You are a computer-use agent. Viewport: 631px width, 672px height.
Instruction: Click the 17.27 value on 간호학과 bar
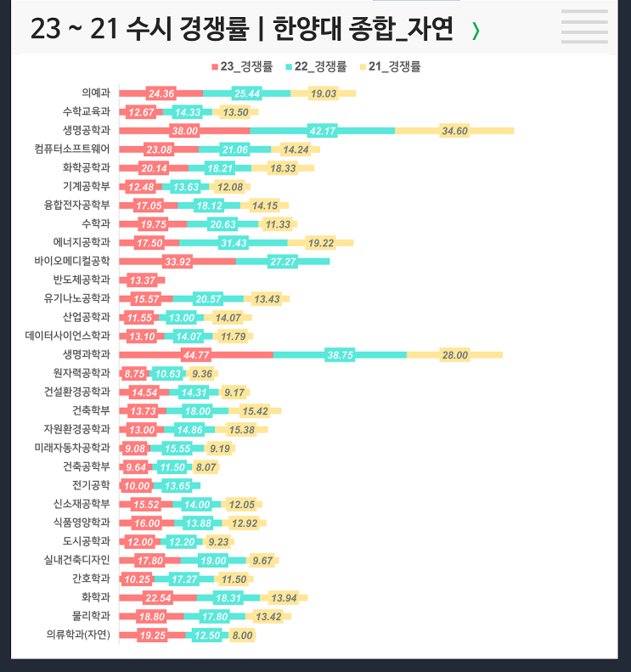(x=184, y=579)
